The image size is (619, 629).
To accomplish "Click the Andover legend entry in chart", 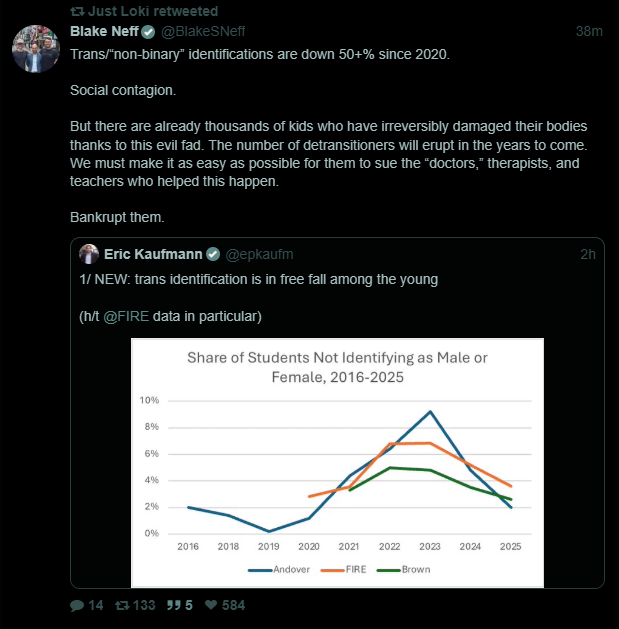I will pos(273,570).
